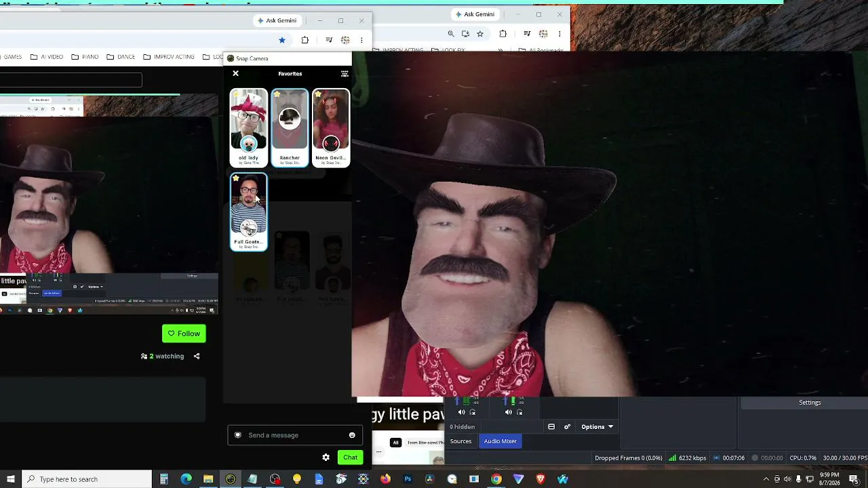Click the taskbar 'Type here to search' box
The image size is (868, 488).
[87, 479]
